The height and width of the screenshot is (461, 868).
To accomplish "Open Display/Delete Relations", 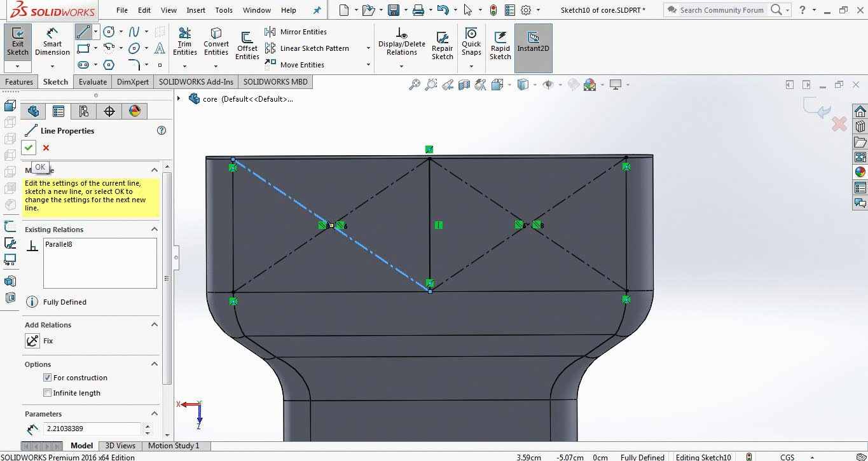I will point(402,43).
